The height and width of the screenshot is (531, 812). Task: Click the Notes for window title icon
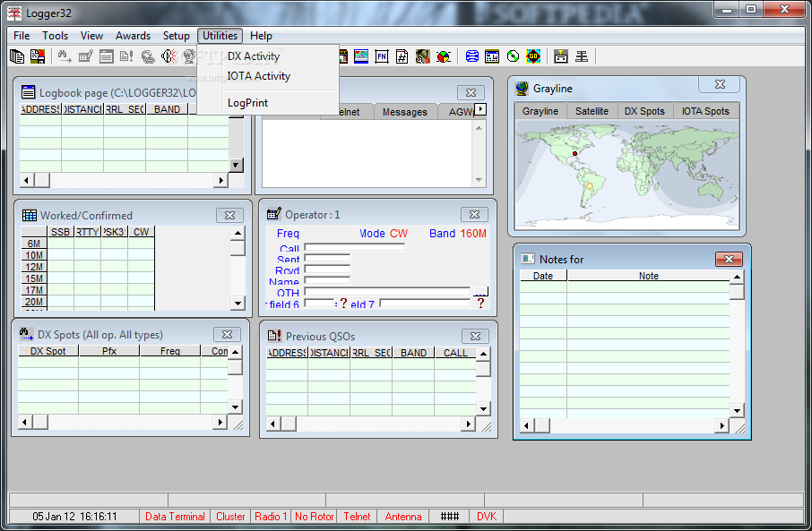[x=528, y=259]
